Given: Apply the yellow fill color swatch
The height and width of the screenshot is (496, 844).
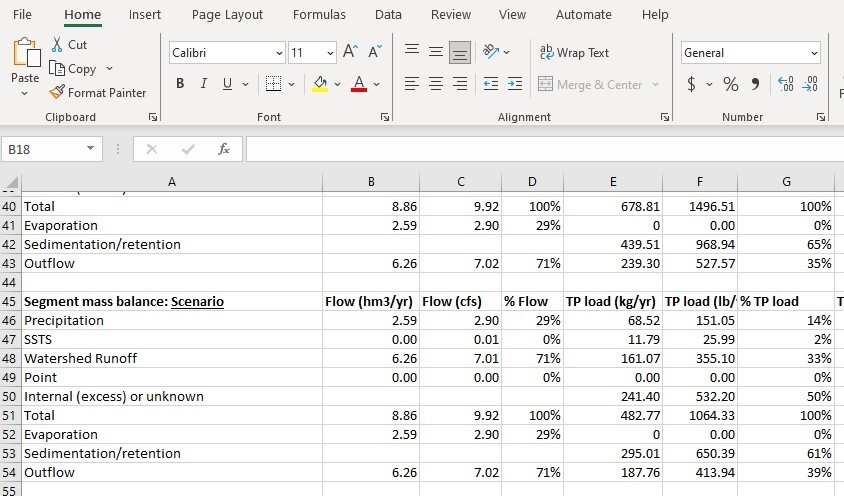Looking at the screenshot, I should 320,85.
